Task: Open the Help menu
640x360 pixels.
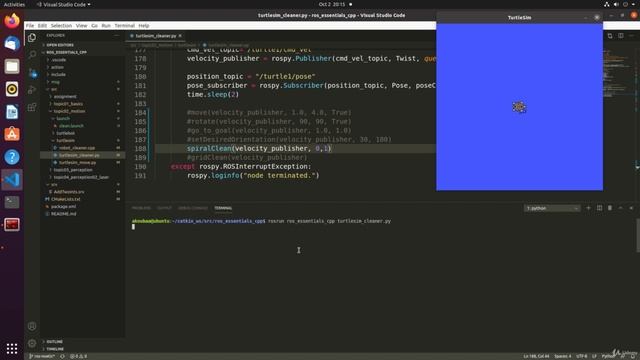Action: pyautogui.click(x=144, y=25)
